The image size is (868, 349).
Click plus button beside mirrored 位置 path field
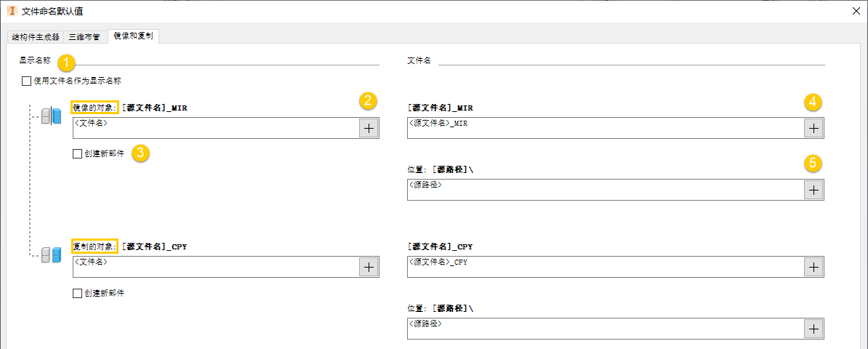pos(813,190)
